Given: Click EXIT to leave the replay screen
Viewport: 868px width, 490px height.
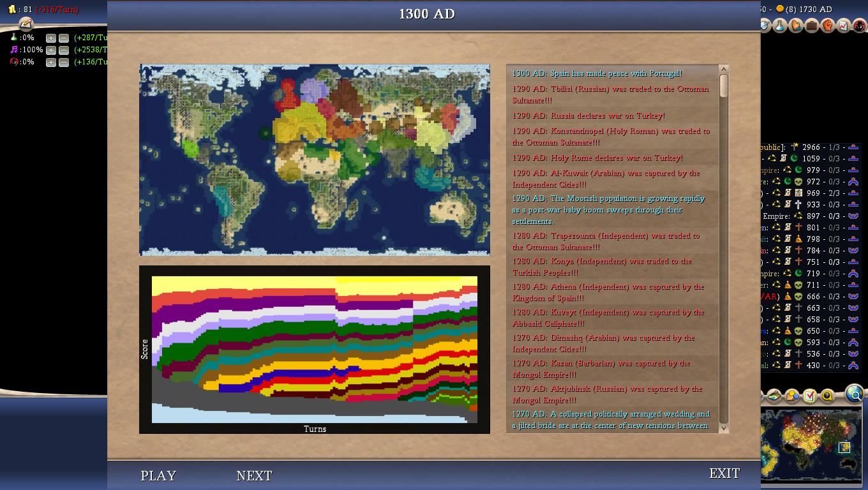Looking at the screenshot, I should click(724, 473).
